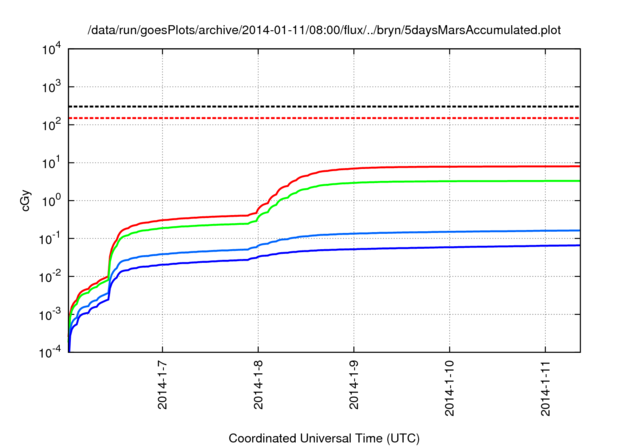Select the 2014-1-7 date tick label
The image size is (640, 448).
coord(163,386)
